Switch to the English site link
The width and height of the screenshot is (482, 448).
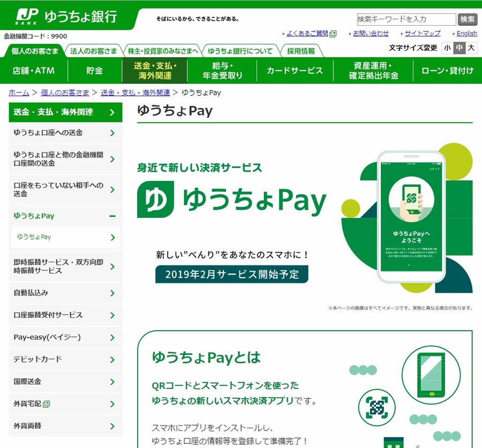[466, 34]
